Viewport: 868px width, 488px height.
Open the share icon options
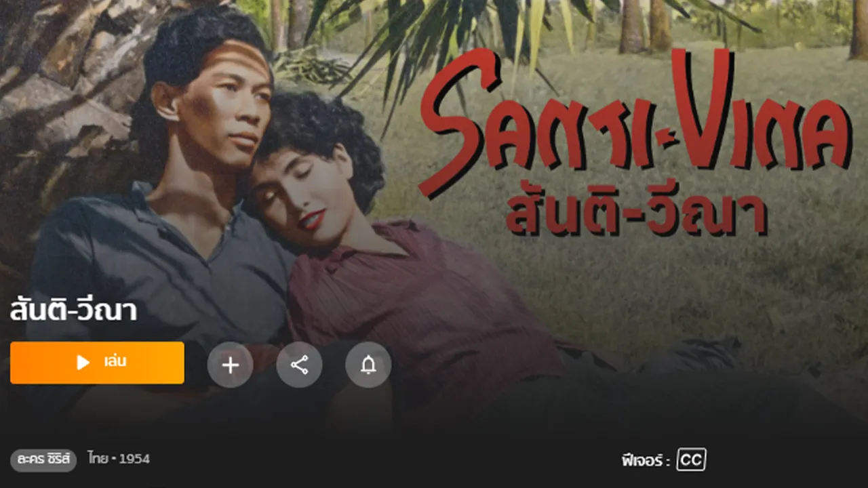pyautogui.click(x=299, y=365)
